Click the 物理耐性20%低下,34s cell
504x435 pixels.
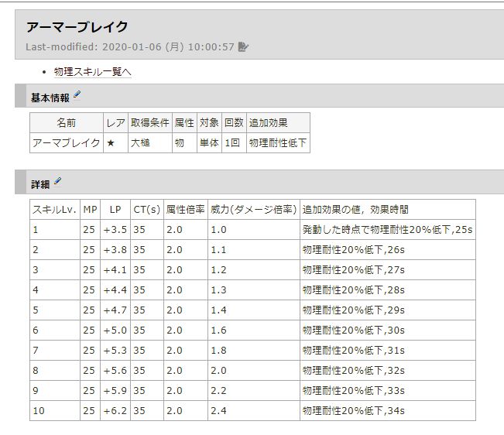coord(388,410)
